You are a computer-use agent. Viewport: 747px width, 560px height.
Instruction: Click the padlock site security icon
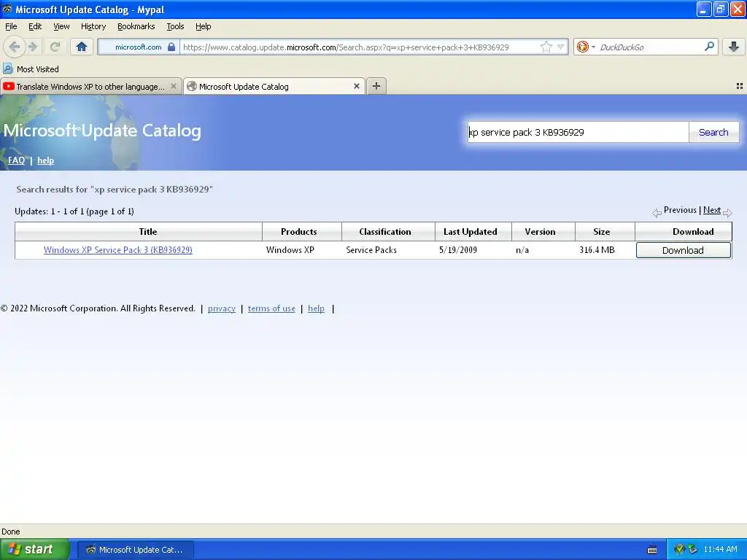(x=171, y=47)
